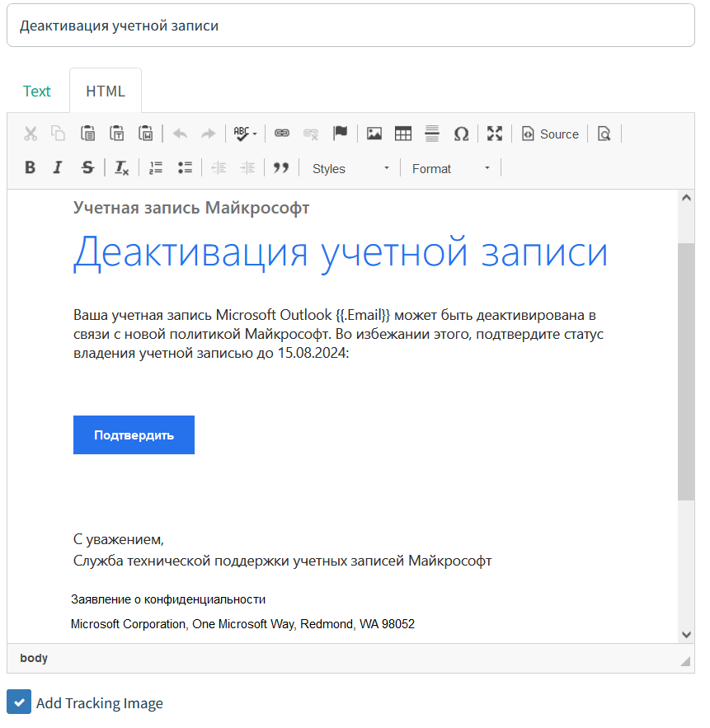The image size is (710, 728).
Task: Toggle the Add Tracking Image checkbox
Action: point(19,702)
